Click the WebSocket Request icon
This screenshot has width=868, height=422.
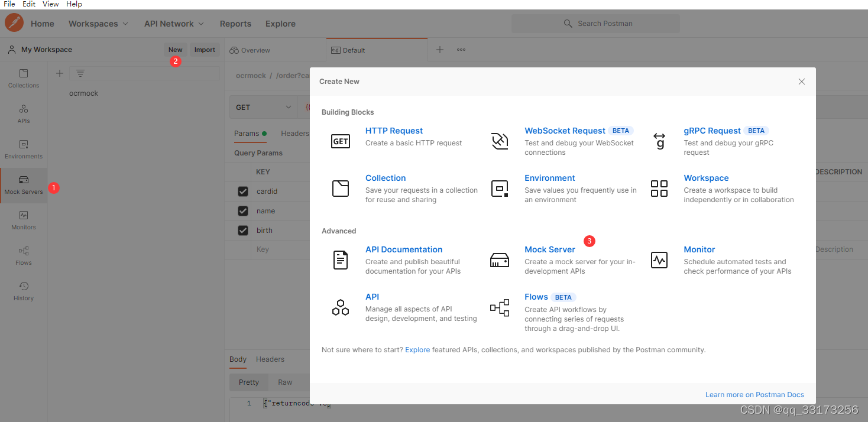tap(500, 141)
